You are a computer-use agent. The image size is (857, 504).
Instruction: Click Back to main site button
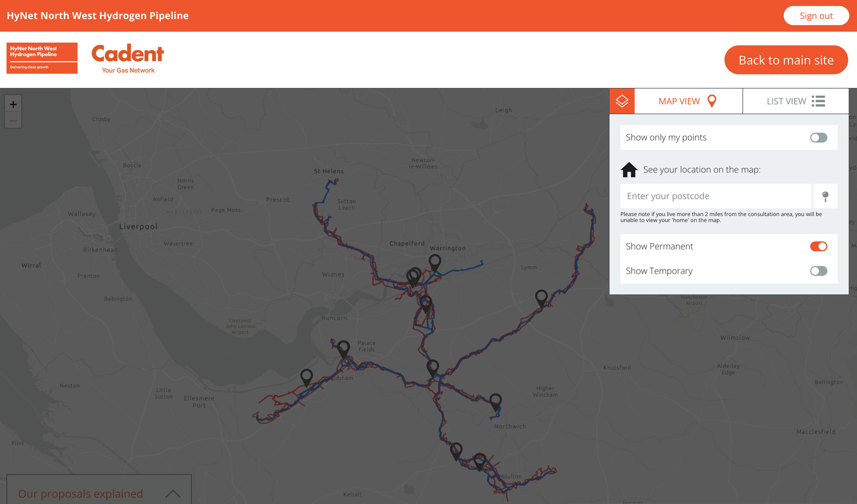[786, 60]
